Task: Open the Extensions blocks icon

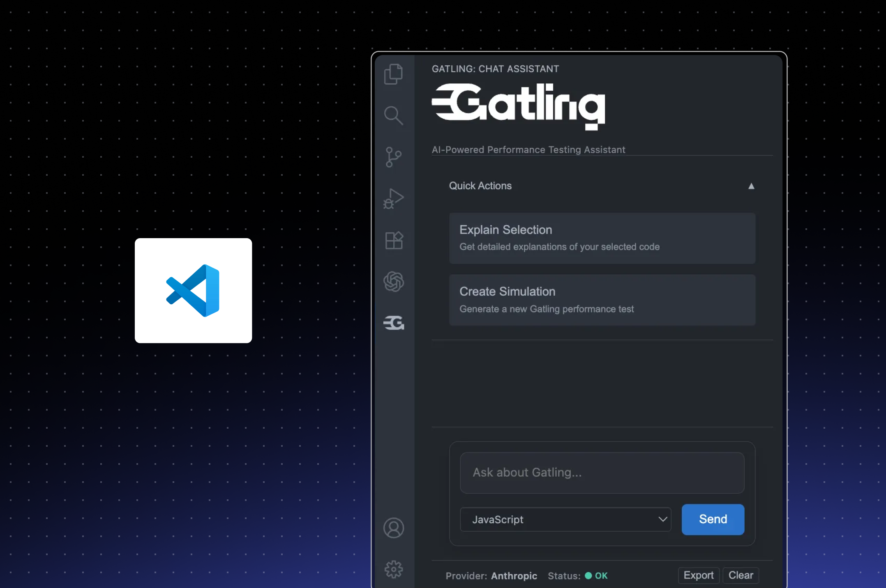Action: 394,240
